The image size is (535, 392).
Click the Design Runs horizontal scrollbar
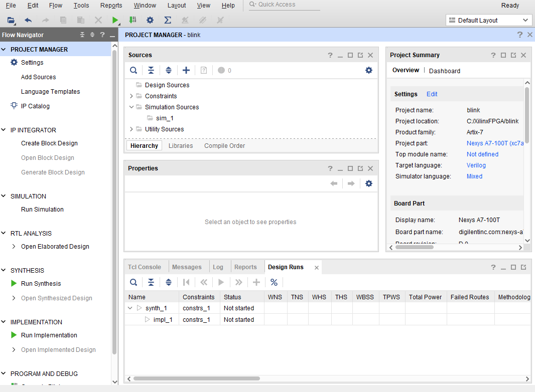click(197, 378)
